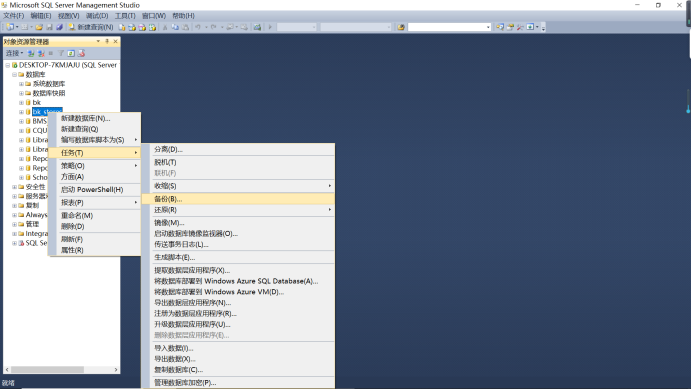
Task: Click the Save floppy disk icon
Action: point(49,27)
